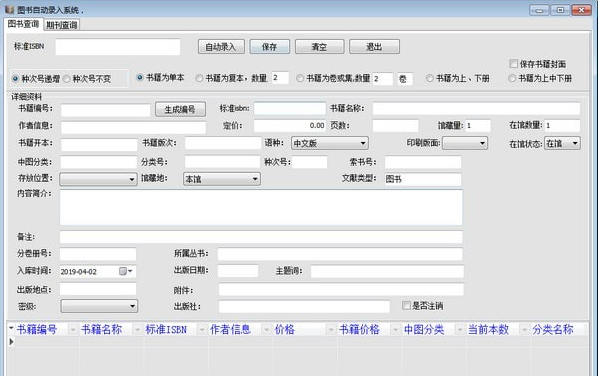Open filter arrow on 书籍价格 column header

(x=395, y=329)
